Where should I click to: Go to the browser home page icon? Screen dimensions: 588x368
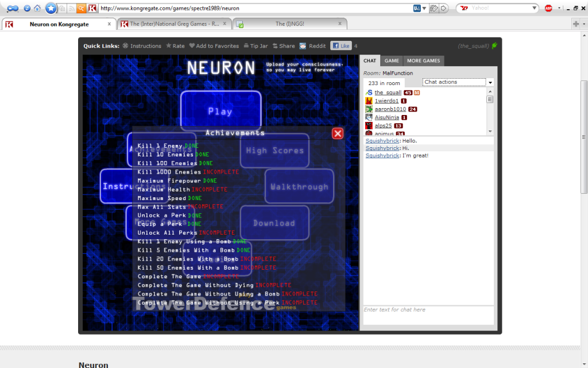[x=37, y=8]
